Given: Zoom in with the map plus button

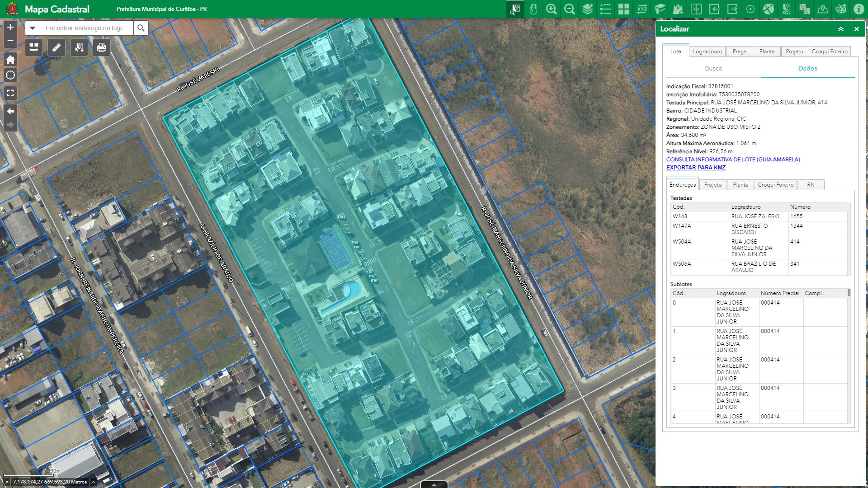Looking at the screenshot, I should 10,27.
